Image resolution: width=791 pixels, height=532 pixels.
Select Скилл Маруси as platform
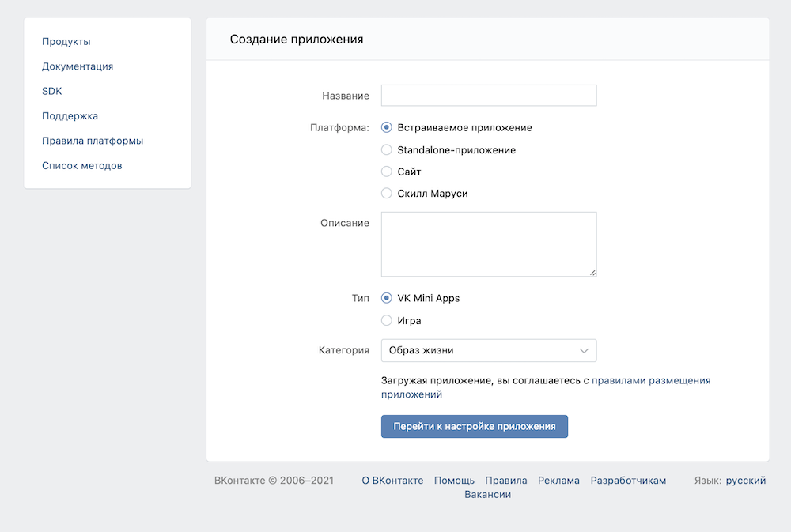pyautogui.click(x=387, y=194)
